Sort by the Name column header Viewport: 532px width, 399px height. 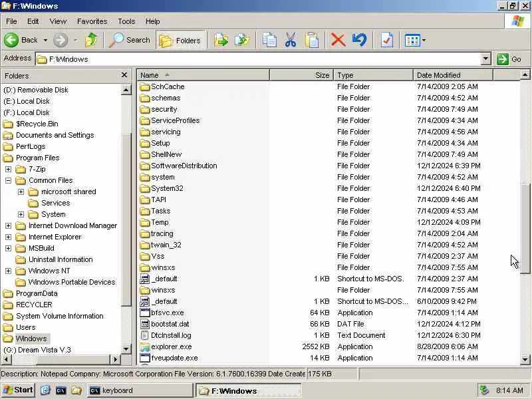tap(203, 75)
